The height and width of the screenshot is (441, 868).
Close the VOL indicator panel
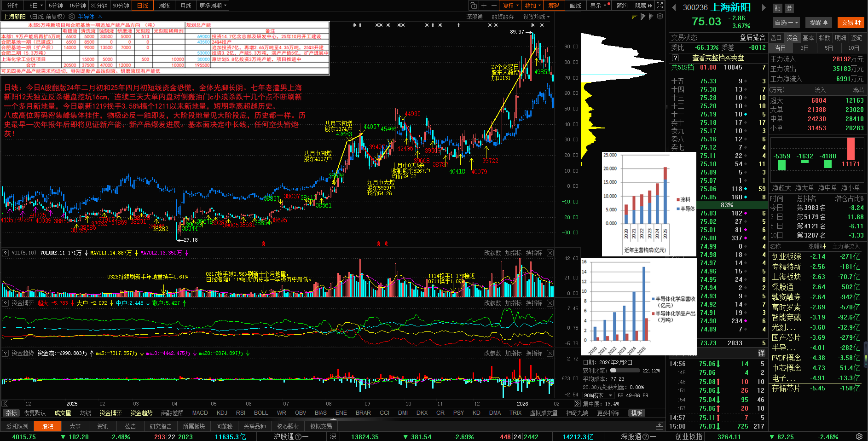pyautogui.click(x=550, y=253)
